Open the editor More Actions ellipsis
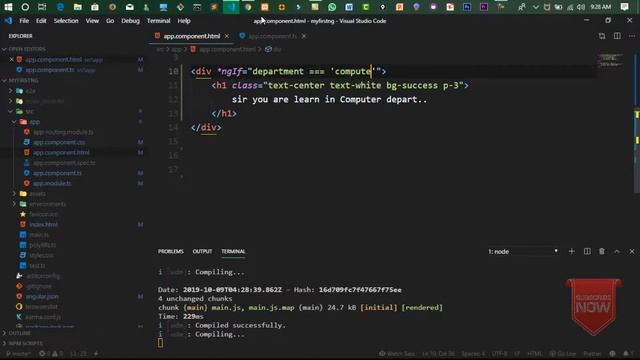The width and height of the screenshot is (640, 360). [x=632, y=36]
